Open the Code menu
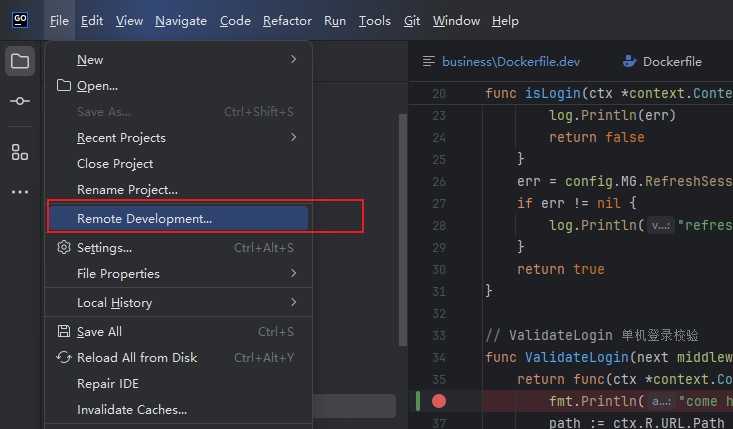This screenshot has width=733, height=429. (235, 21)
